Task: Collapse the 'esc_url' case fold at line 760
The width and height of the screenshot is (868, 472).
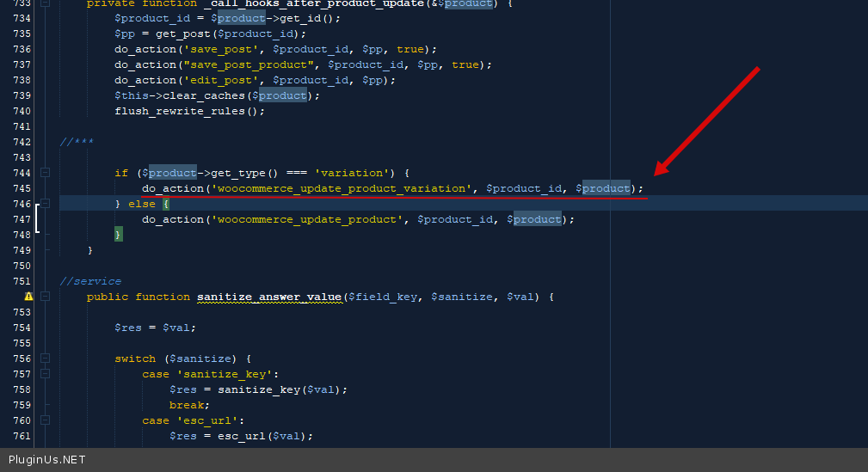Action: 45,420
